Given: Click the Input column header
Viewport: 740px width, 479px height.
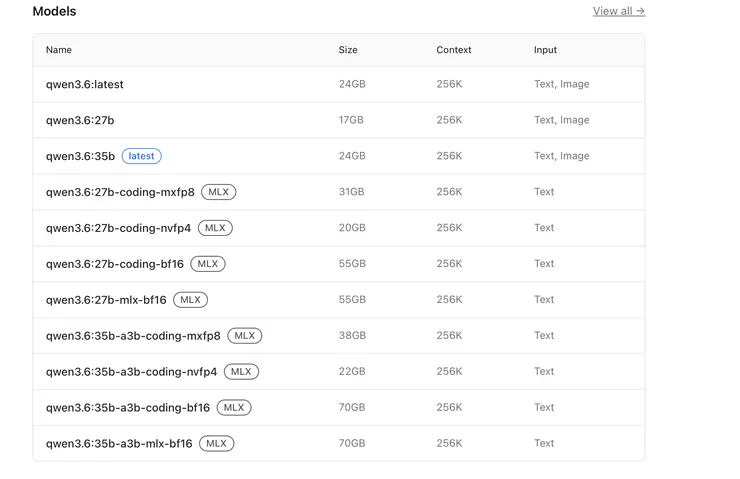Looking at the screenshot, I should point(545,50).
